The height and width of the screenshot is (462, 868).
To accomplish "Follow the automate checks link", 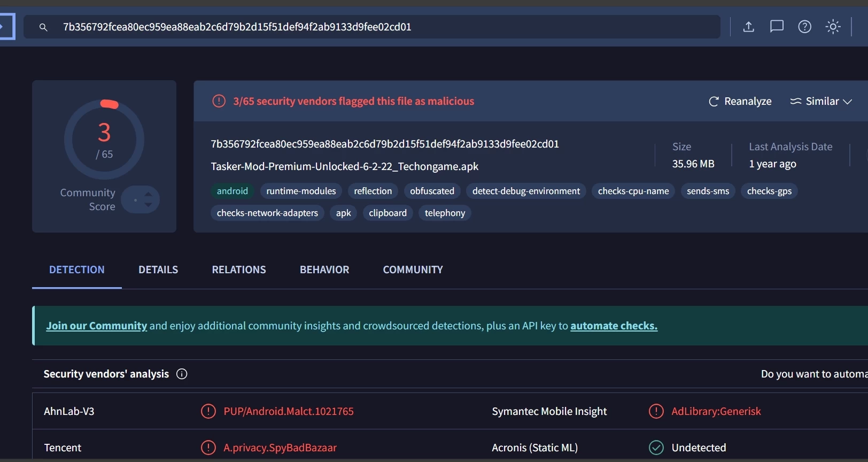I will (x=614, y=326).
